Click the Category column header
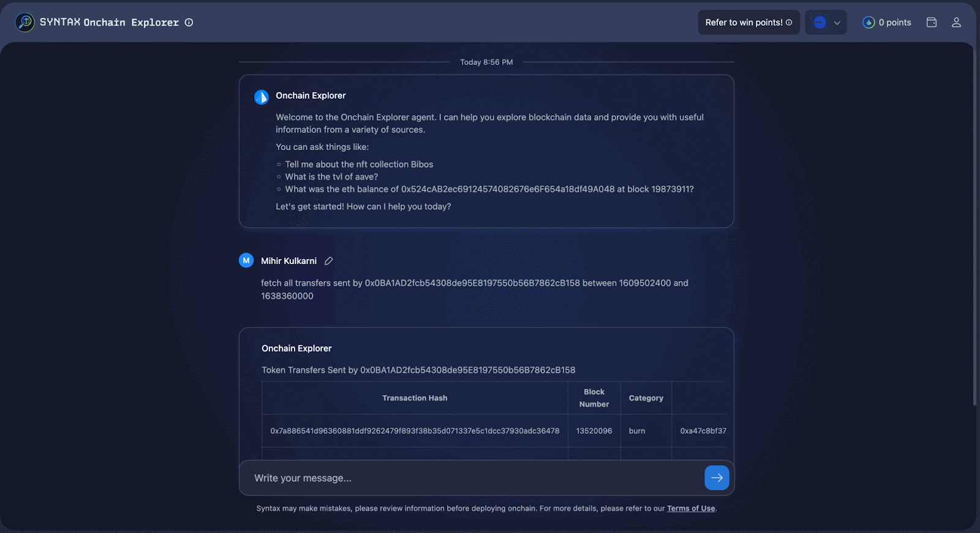Image resolution: width=980 pixels, height=533 pixels. [x=646, y=398]
